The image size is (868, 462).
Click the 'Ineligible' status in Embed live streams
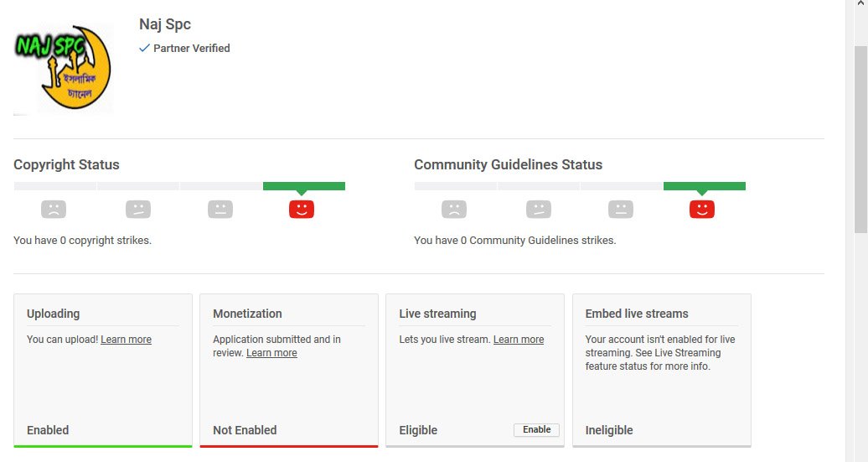[609, 430]
